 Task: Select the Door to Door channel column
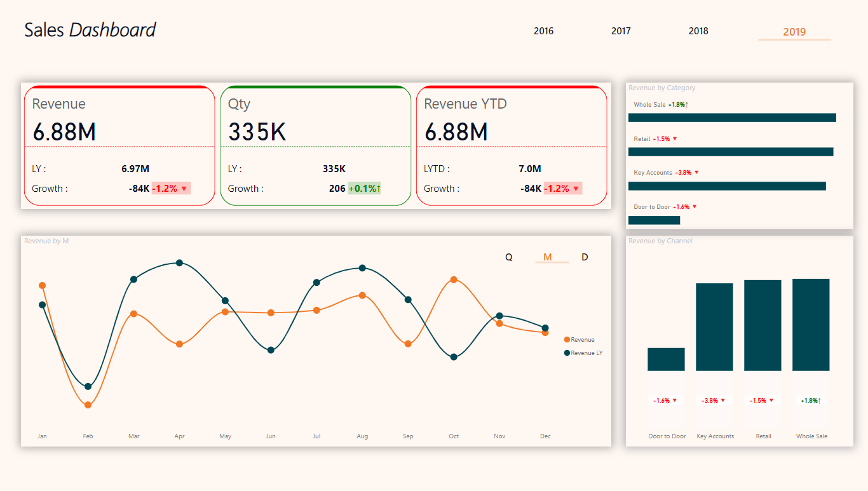coord(666,360)
